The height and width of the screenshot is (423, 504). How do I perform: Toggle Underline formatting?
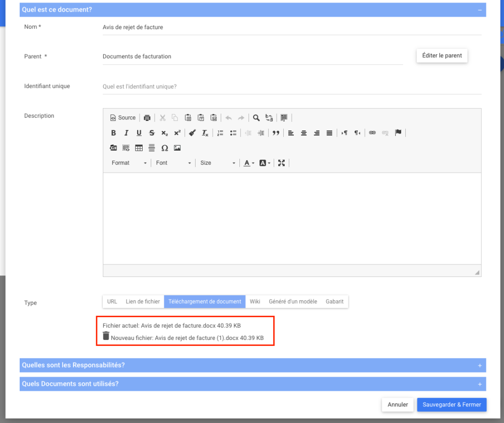coord(139,132)
